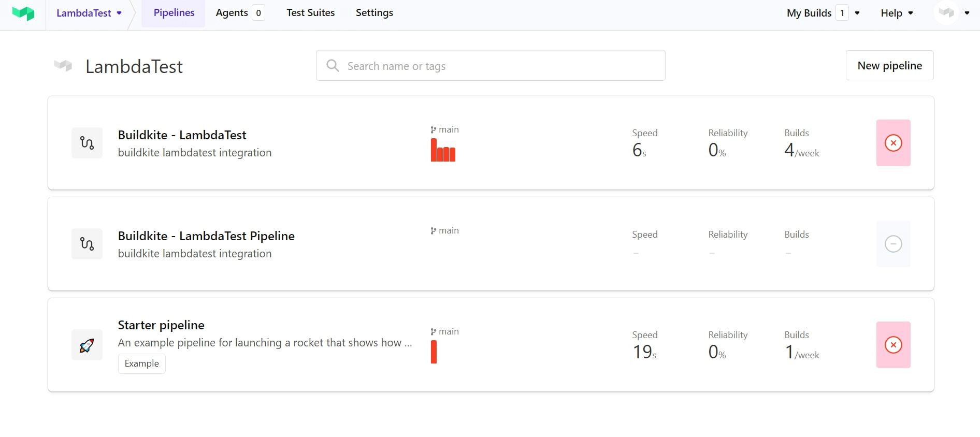Screen dimensions: 980x437
Task: Click the Speed 6s metric
Action: (x=645, y=143)
